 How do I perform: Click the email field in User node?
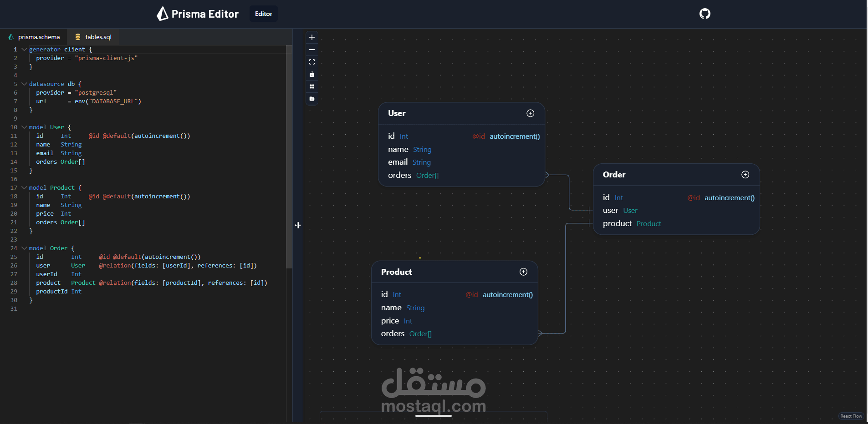tap(398, 162)
